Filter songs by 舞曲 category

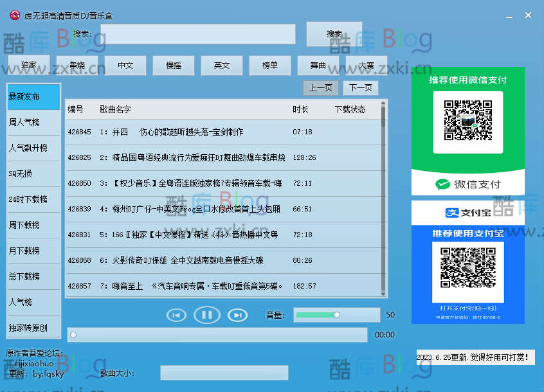pyautogui.click(x=318, y=65)
